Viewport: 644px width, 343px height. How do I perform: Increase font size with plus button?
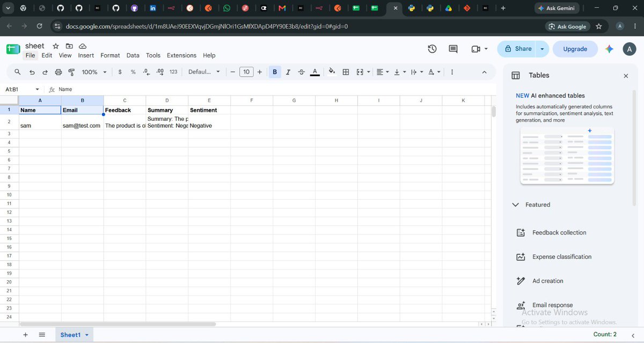click(260, 72)
